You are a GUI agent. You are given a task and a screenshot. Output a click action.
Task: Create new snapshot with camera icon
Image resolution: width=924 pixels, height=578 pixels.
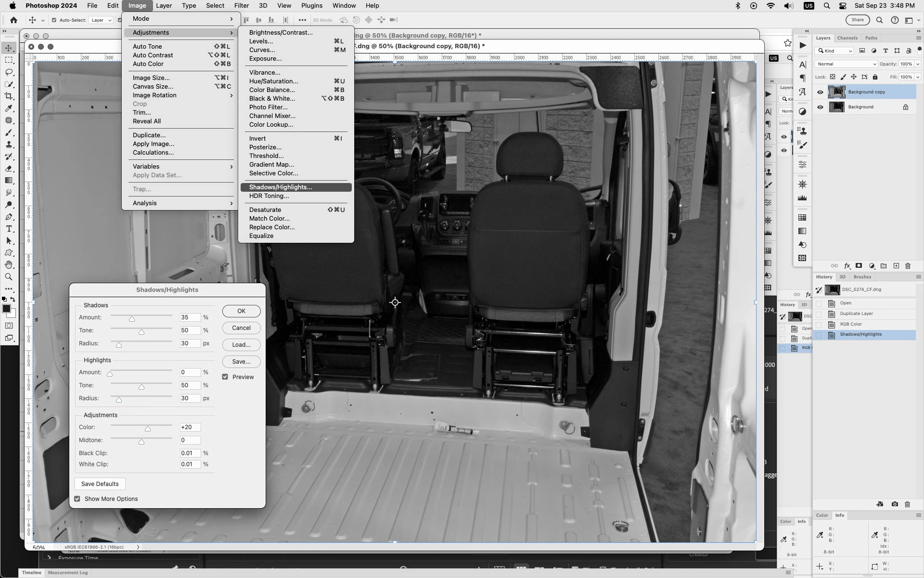(895, 504)
